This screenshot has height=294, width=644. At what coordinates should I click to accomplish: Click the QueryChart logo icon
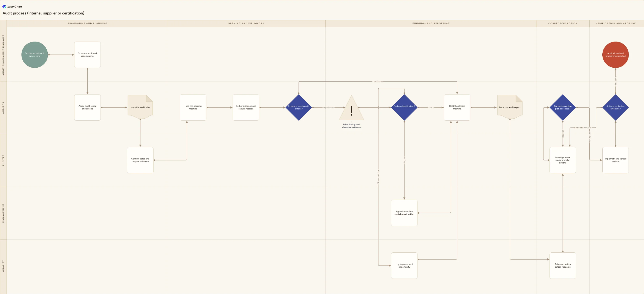pos(4,6)
